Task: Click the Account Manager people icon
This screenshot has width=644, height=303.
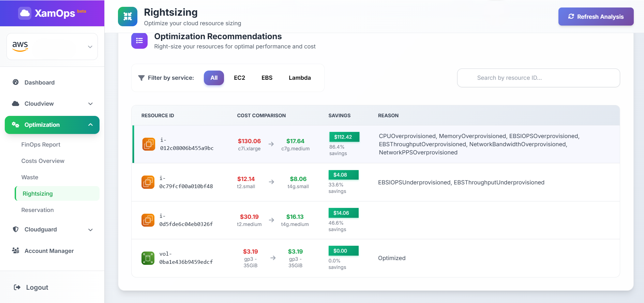Action: point(16,251)
